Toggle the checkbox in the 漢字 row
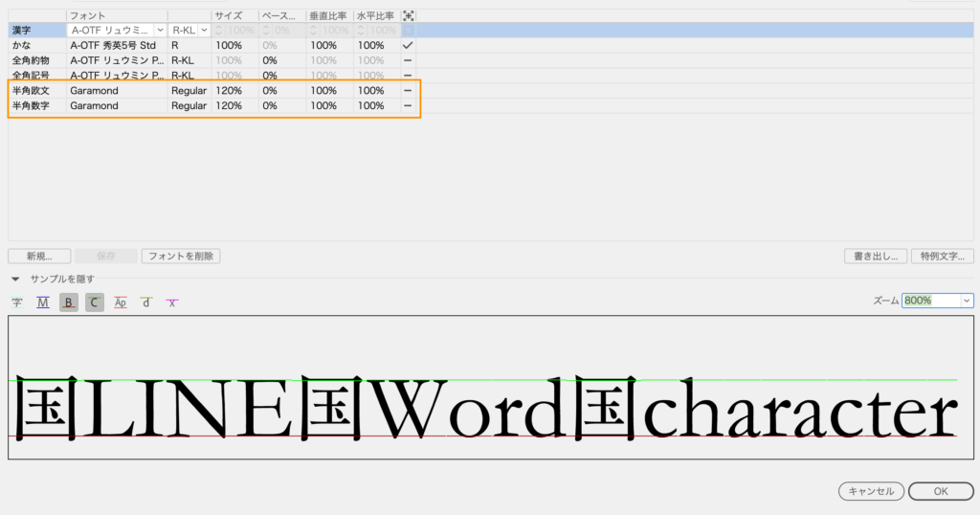 click(x=409, y=31)
